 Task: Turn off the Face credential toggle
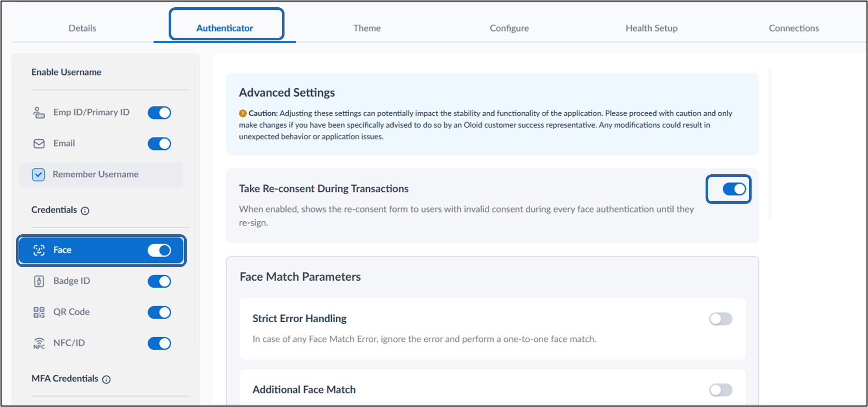point(159,250)
